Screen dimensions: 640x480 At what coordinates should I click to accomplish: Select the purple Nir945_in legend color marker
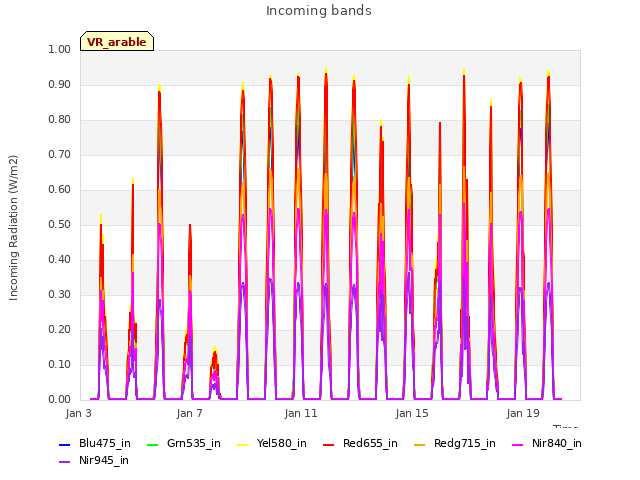point(65,462)
